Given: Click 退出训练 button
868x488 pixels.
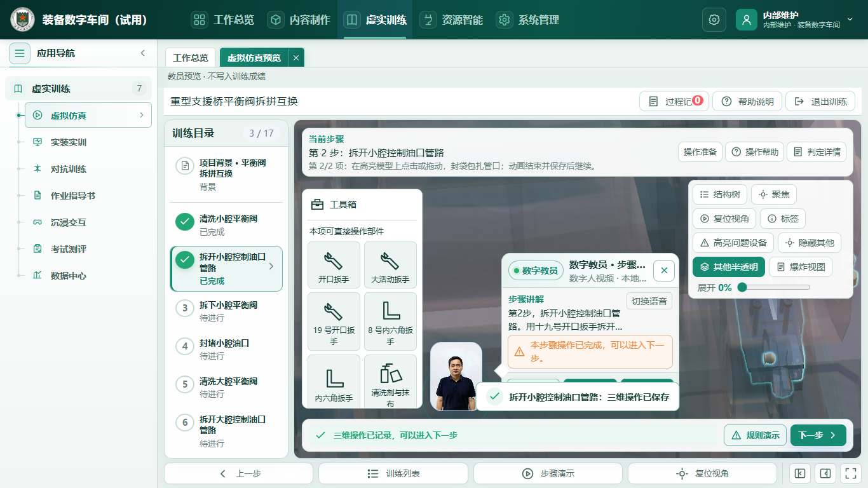Looking at the screenshot, I should pyautogui.click(x=820, y=102).
